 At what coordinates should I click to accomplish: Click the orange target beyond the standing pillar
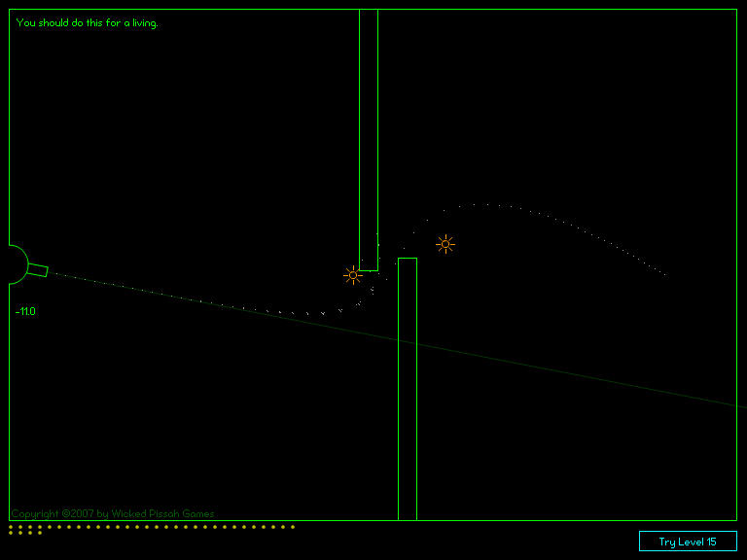(445, 244)
